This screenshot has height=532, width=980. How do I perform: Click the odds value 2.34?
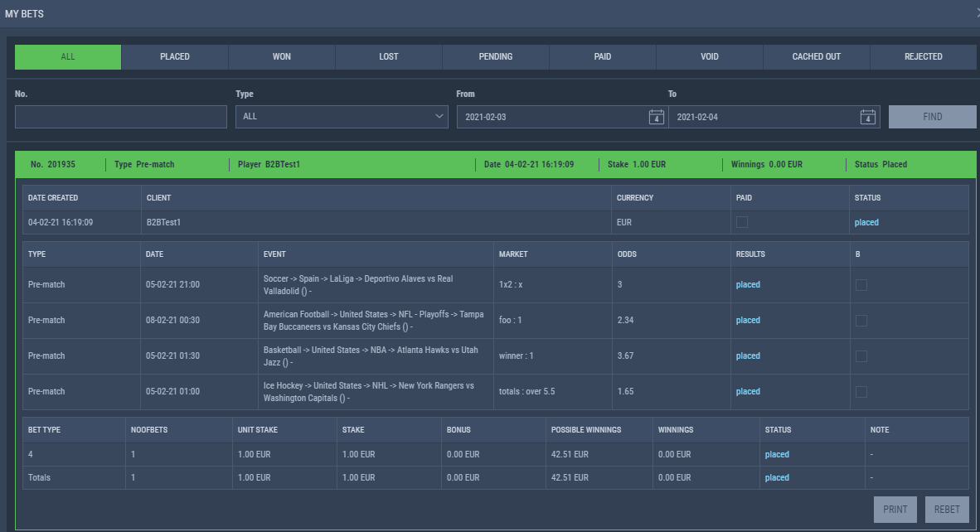coord(626,321)
